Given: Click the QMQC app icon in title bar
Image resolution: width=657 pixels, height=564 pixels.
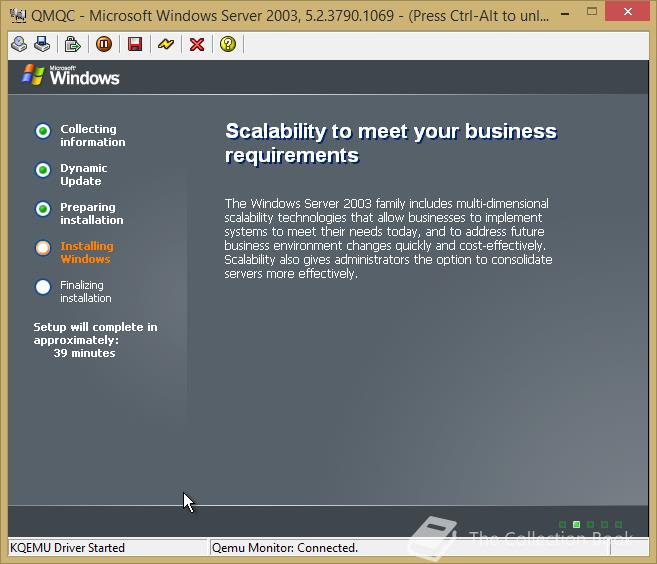Looking at the screenshot, I should tap(18, 16).
